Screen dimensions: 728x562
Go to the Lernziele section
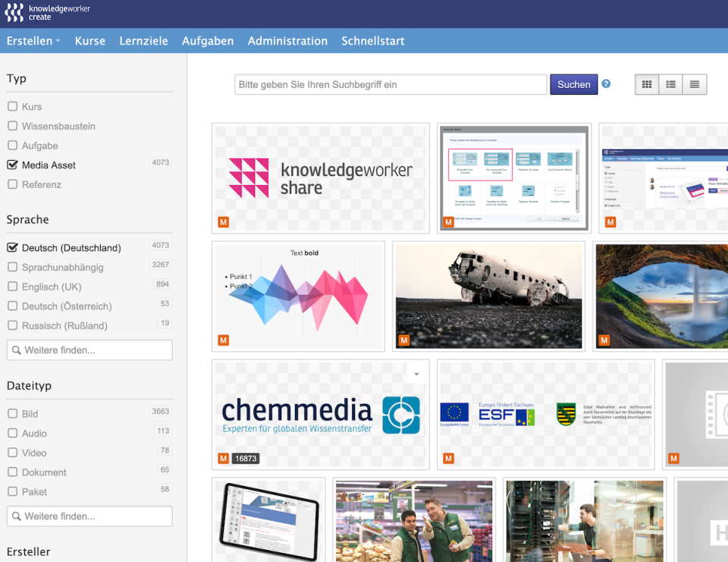click(x=143, y=41)
